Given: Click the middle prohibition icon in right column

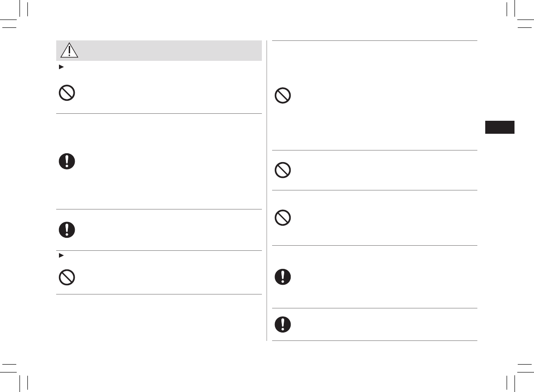Looking at the screenshot, I should [283, 170].
